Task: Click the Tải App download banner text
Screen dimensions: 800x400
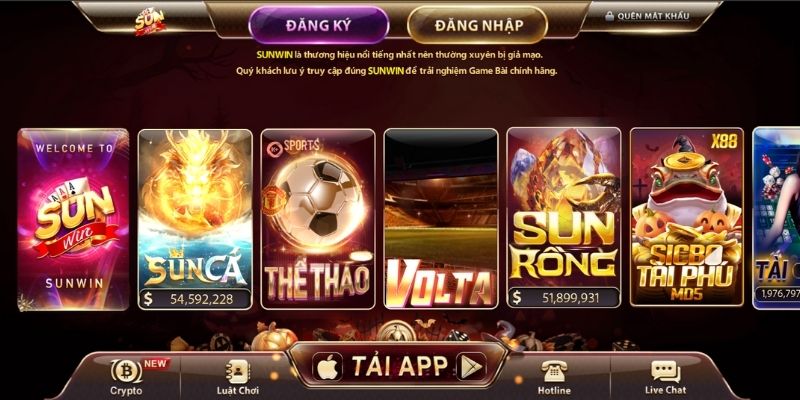Action: (x=399, y=366)
